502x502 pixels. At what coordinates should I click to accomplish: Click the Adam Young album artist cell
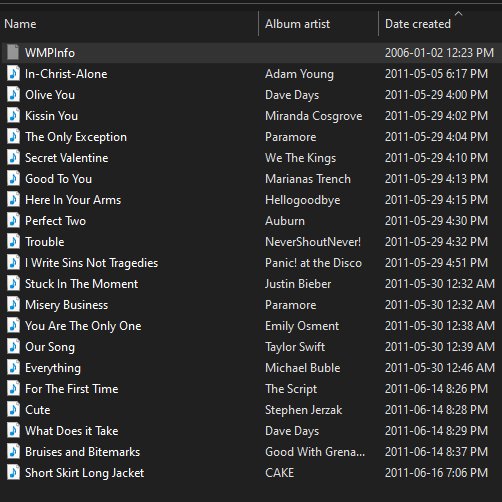tap(299, 74)
